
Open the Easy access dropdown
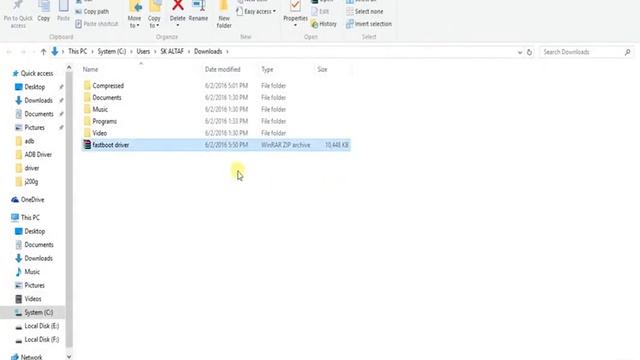(x=256, y=11)
